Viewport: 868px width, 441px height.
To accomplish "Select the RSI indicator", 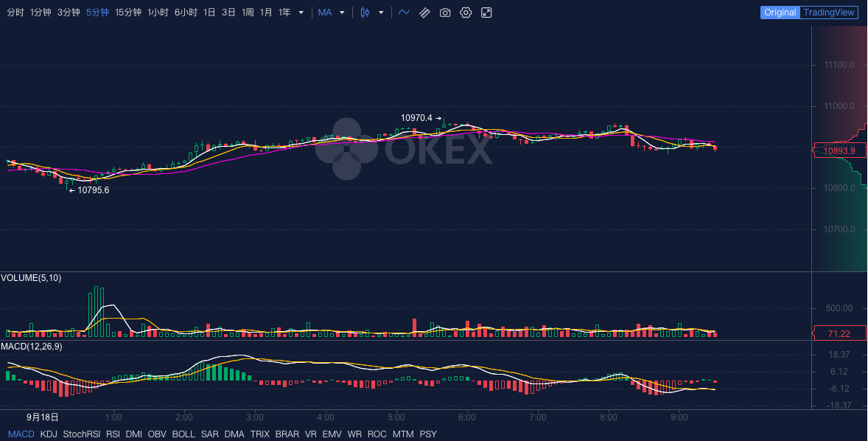I will pos(113,434).
